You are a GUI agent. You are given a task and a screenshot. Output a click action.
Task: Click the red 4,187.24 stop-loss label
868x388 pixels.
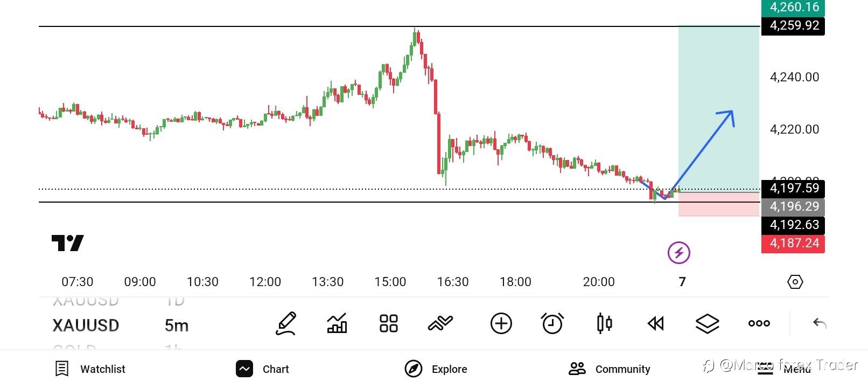793,244
